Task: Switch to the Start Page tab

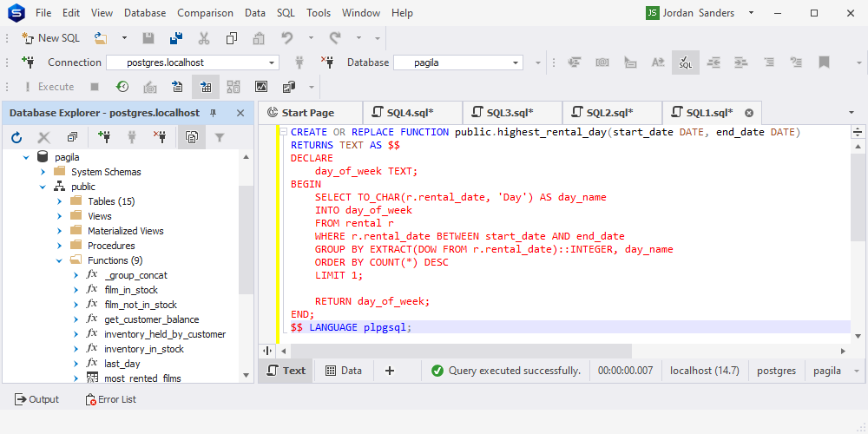Action: point(310,113)
